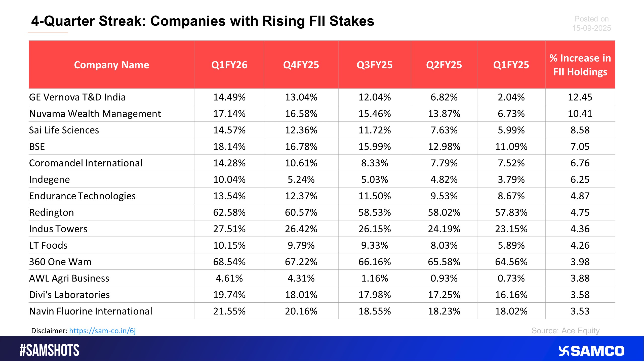Viewport: 644px width, 362px height.
Task: Select the BSE company name cell
Action: [x=37, y=147]
